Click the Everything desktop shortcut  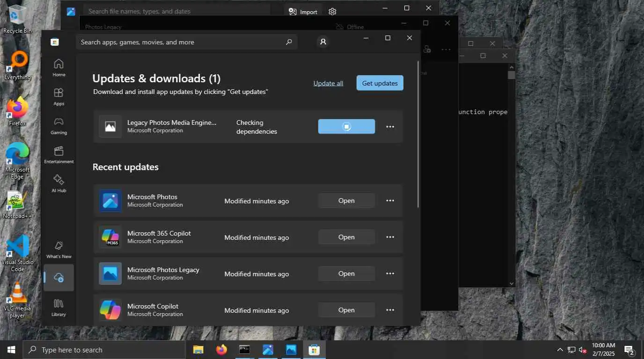tap(17, 65)
